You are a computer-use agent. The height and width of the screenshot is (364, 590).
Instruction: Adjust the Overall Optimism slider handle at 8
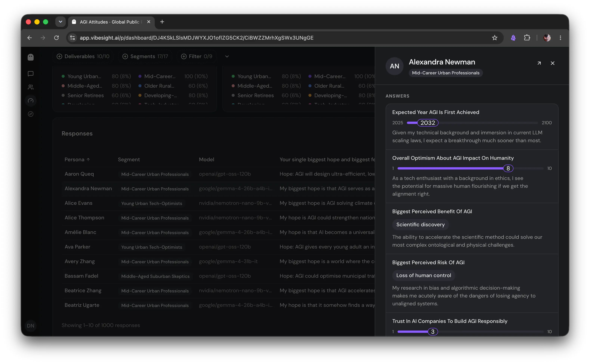tap(508, 168)
